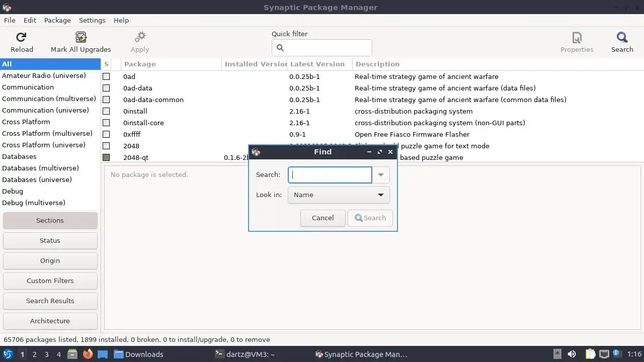Click the removable media tray icon
The image size is (644, 362).
[x=557, y=354]
